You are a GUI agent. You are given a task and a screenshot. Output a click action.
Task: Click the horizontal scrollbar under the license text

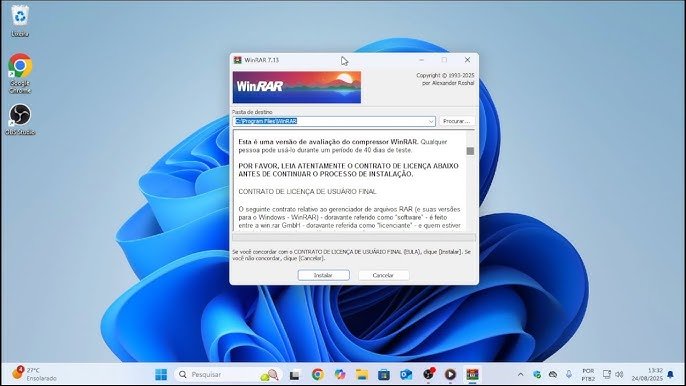354,237
